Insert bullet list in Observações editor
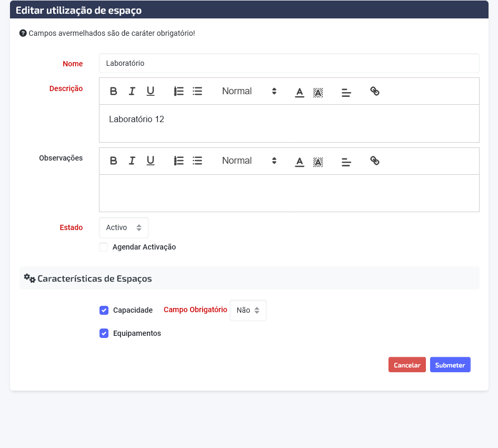 (x=197, y=161)
